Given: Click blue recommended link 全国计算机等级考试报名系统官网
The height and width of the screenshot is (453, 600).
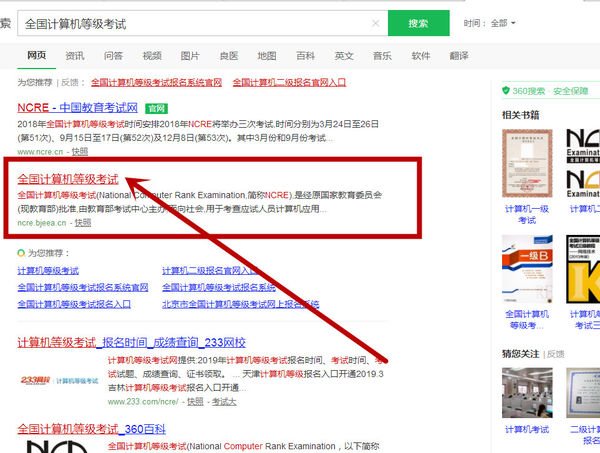Looking at the screenshot, I should tap(83, 287).
